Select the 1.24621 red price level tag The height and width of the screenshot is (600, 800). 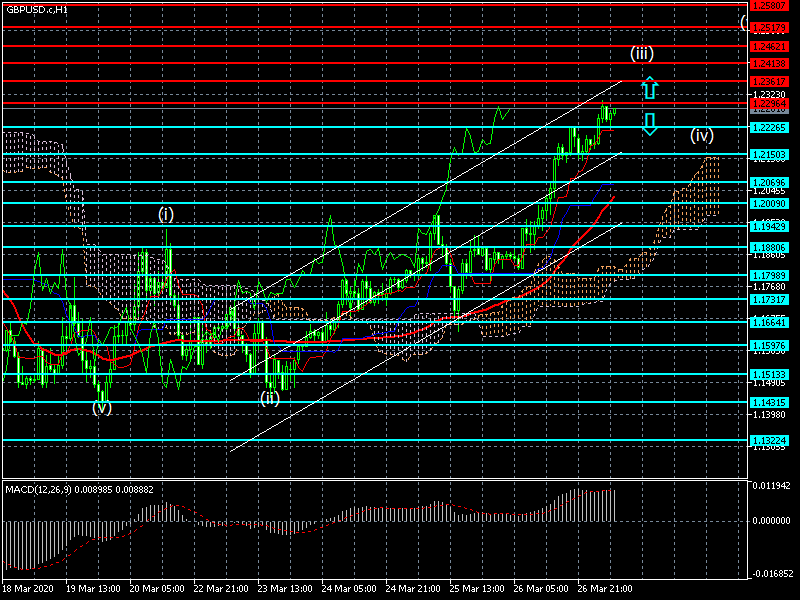[769, 46]
